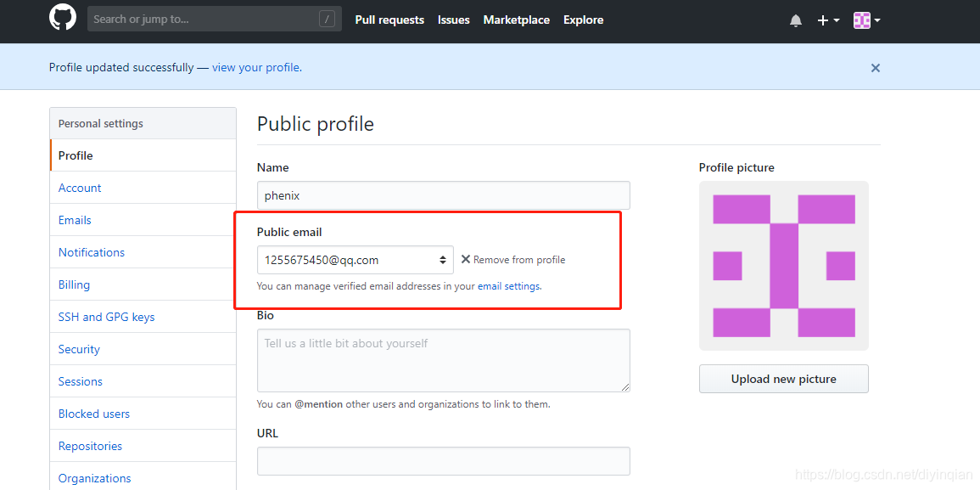This screenshot has width=980, height=490.
Task: Click the slash shortcut key icon in search
Action: click(327, 20)
